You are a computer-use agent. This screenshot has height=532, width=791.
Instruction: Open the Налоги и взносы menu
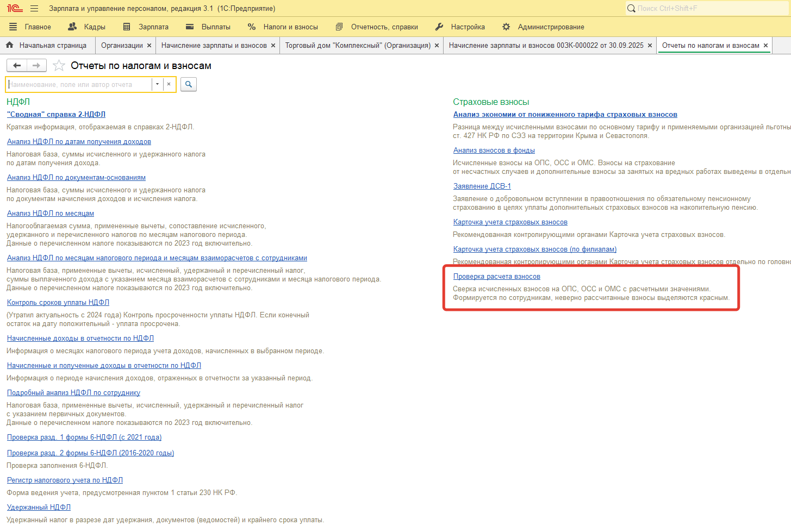click(x=283, y=27)
